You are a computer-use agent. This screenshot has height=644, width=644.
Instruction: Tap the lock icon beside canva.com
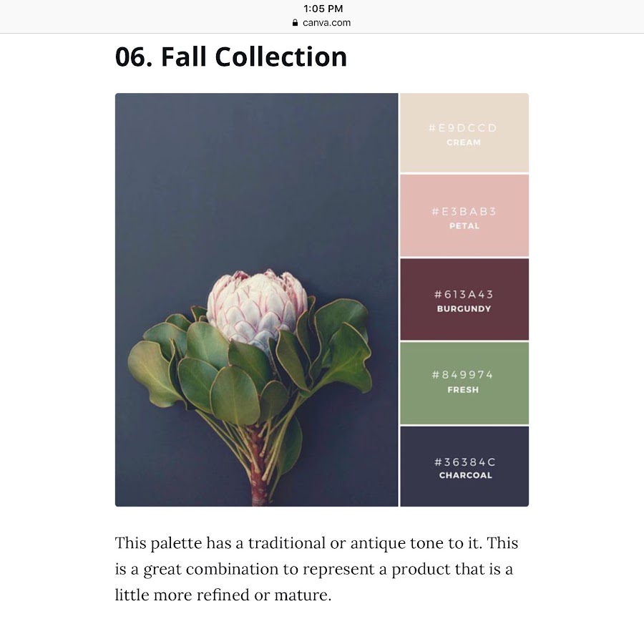295,23
